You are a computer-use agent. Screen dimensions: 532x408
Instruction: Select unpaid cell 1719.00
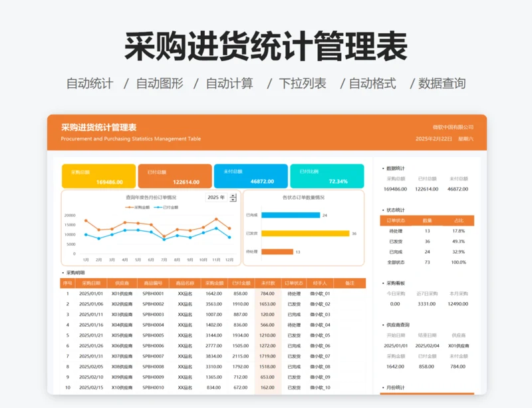pyautogui.click(x=267, y=356)
